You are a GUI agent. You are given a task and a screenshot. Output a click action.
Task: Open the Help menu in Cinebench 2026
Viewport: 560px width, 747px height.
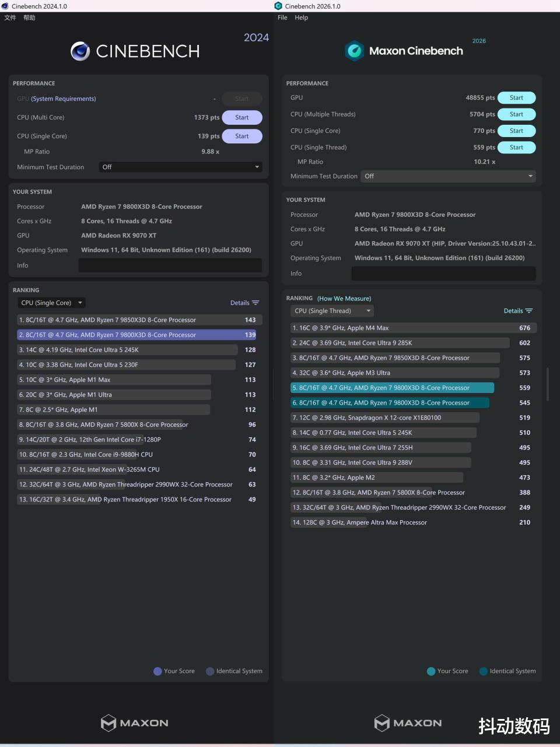click(301, 17)
